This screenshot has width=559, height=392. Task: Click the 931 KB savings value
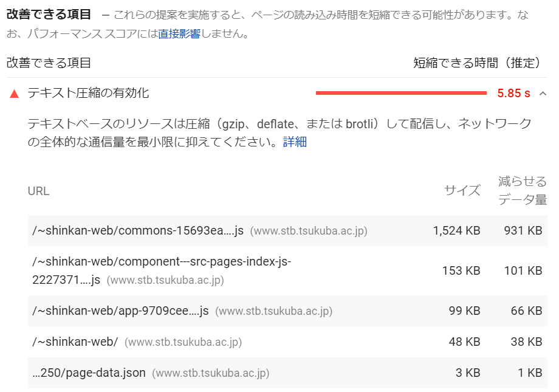pyautogui.click(x=525, y=231)
